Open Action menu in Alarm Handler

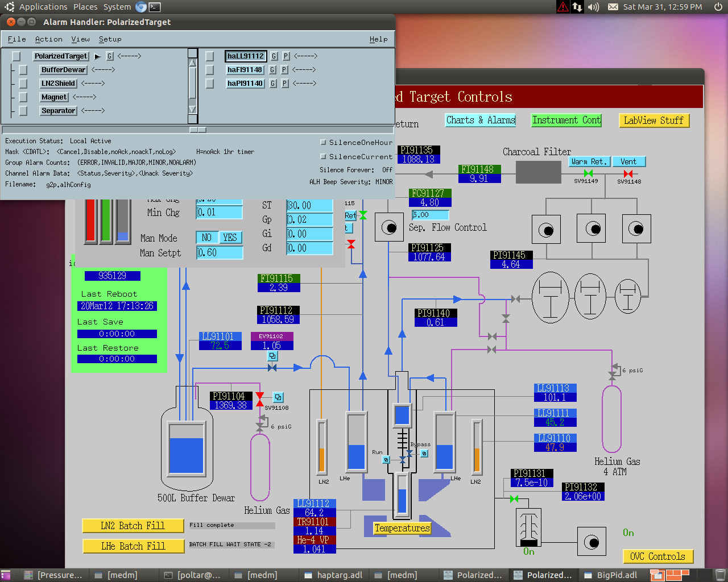click(x=49, y=39)
